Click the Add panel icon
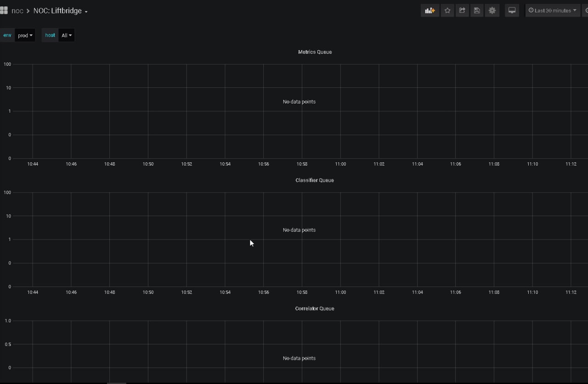 430,11
